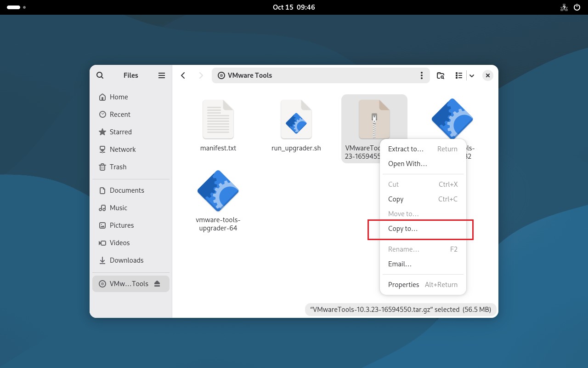Open the search icon in Files sidebar
The width and height of the screenshot is (588, 368).
click(100, 75)
